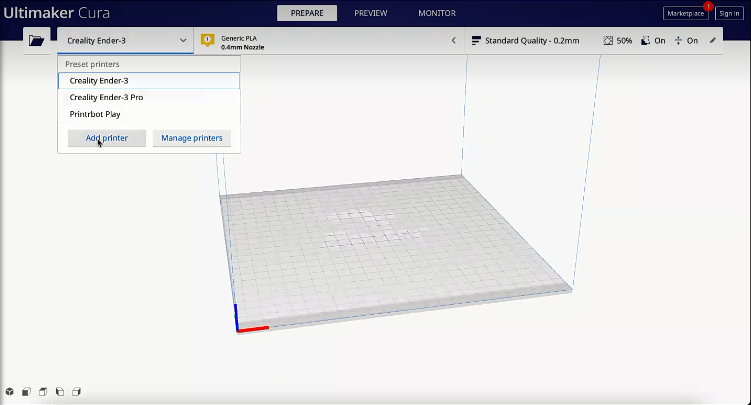Screen dimensions: 751x405
Task: Open print settings pencil icon
Action: pyautogui.click(x=713, y=41)
